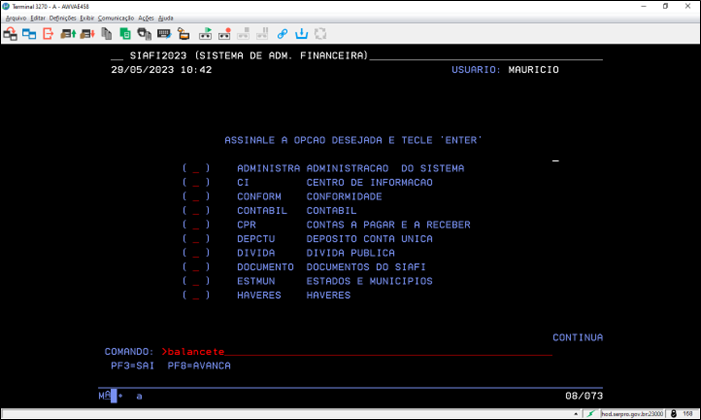Mark the ADMINISTRA option field

[196, 169]
